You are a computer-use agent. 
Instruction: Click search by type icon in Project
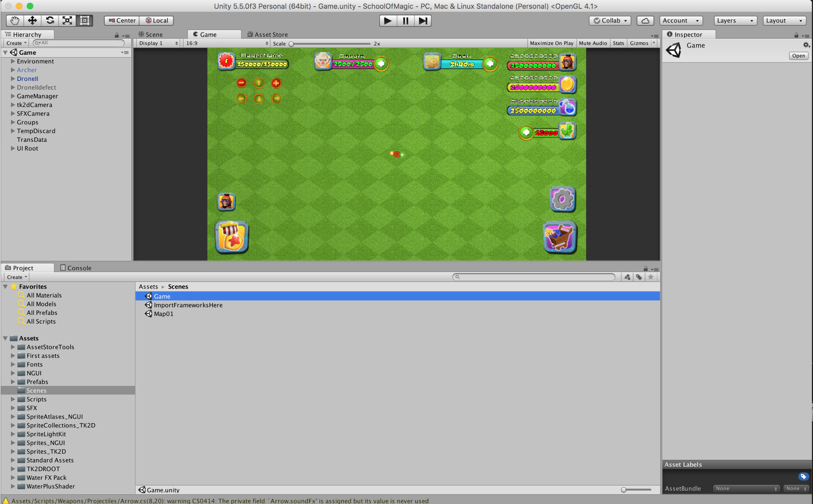(627, 277)
